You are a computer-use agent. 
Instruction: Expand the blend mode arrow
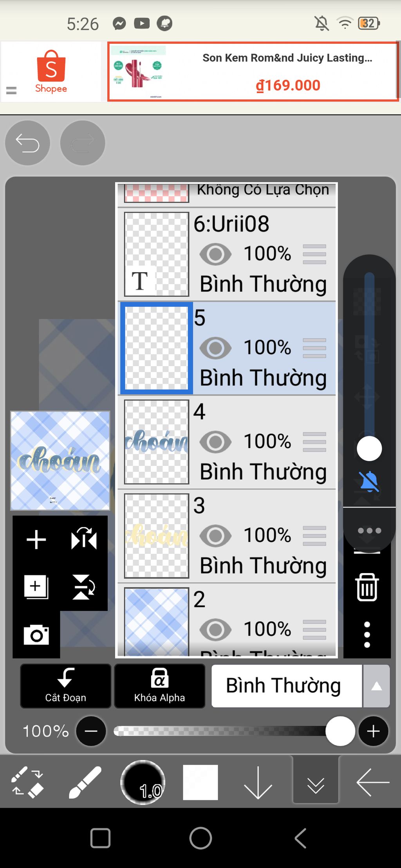click(x=376, y=686)
